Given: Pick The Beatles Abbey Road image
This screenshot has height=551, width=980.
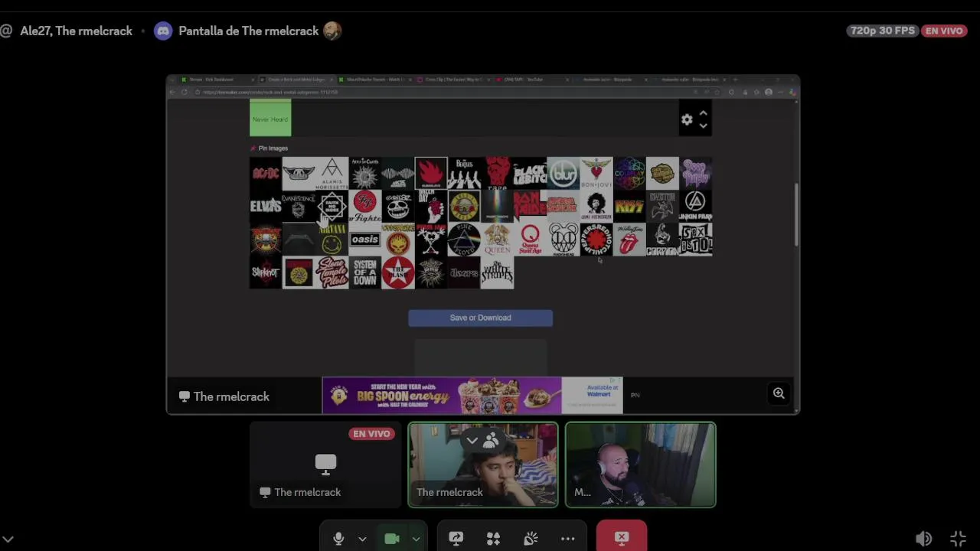Looking at the screenshot, I should (x=464, y=174).
